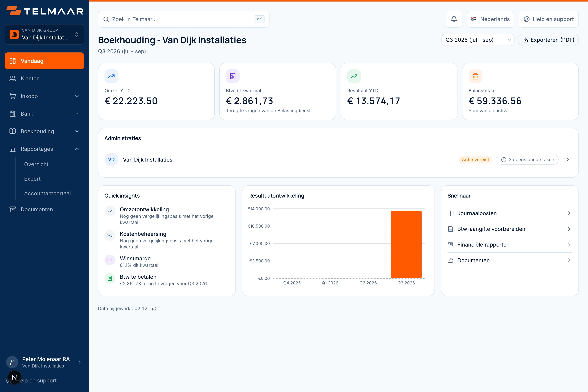Screen dimensions: 588x392
Task: Click the Omzet YTD trend icon
Action: [111, 76]
